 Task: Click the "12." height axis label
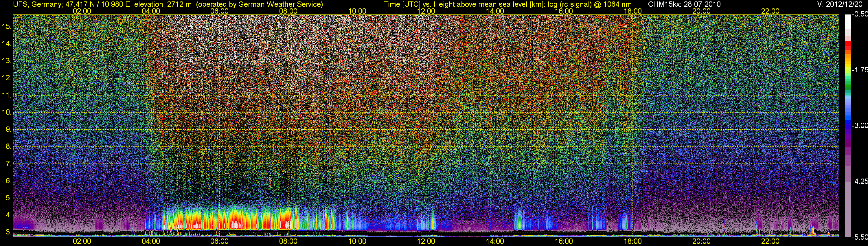tap(7, 78)
